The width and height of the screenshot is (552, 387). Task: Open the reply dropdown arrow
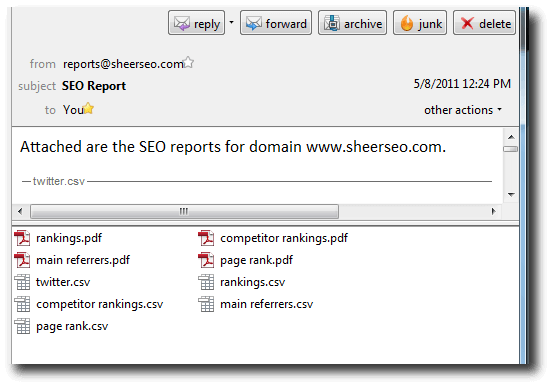[231, 23]
